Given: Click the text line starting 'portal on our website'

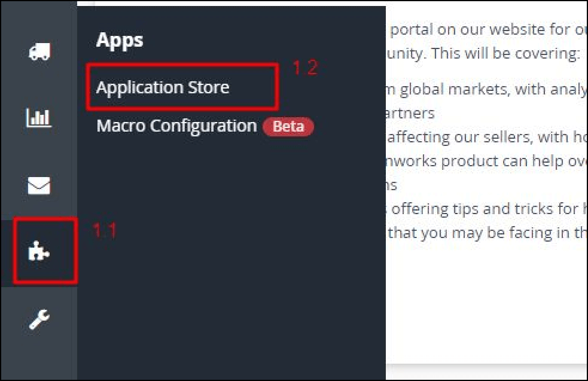Looking at the screenshot, I should 485,29.
